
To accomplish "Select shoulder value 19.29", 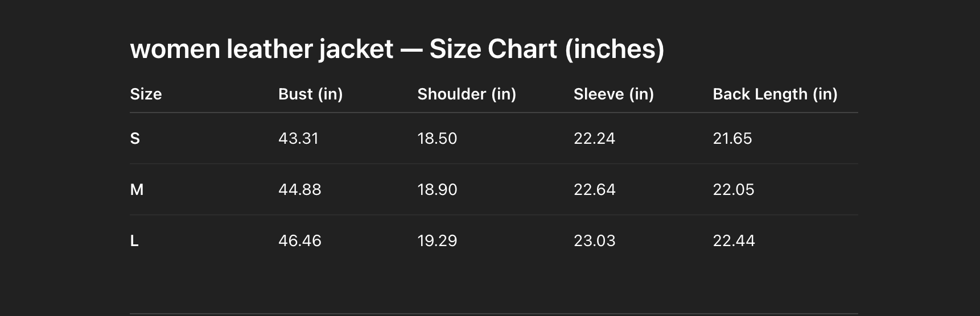I will pyautogui.click(x=437, y=241).
